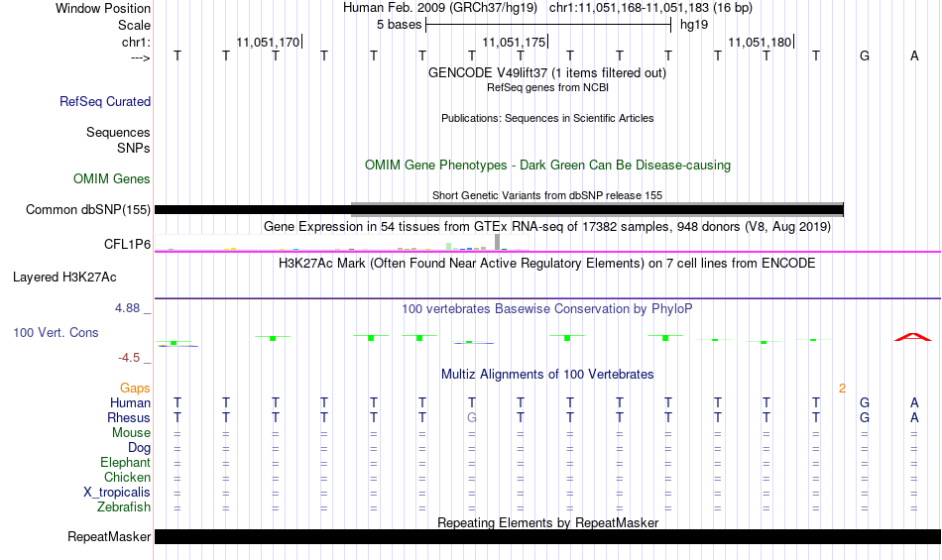The height and width of the screenshot is (560, 942).
Task: Click the 11,051,180 ruler coordinate
Action: 760,42
